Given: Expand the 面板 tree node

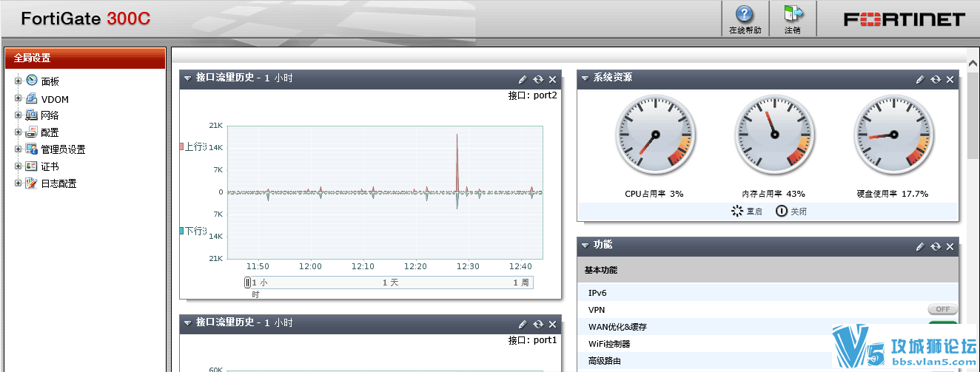Looking at the screenshot, I should click(19, 81).
